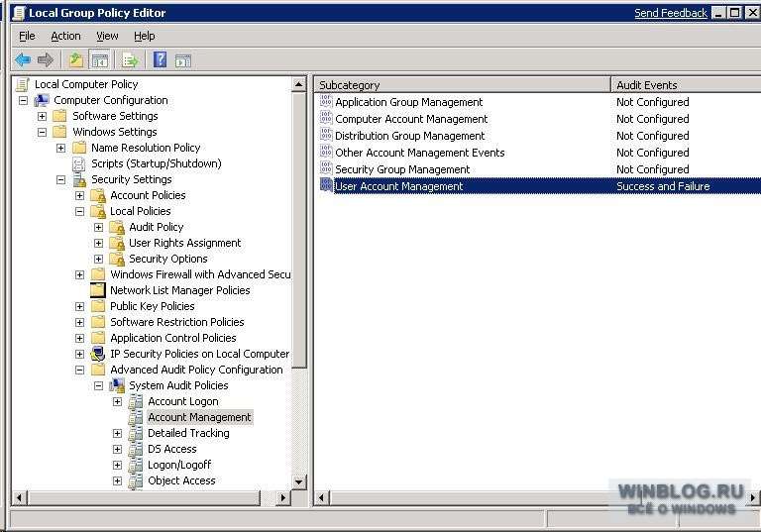Expand the Software Settings node
The height and width of the screenshot is (532, 761).
click(x=43, y=117)
